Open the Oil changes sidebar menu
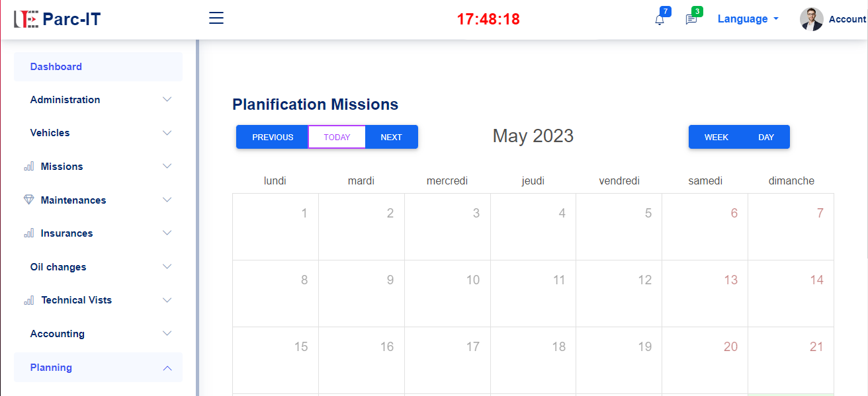Viewport: 868px width, 396px height. pyautogui.click(x=98, y=267)
